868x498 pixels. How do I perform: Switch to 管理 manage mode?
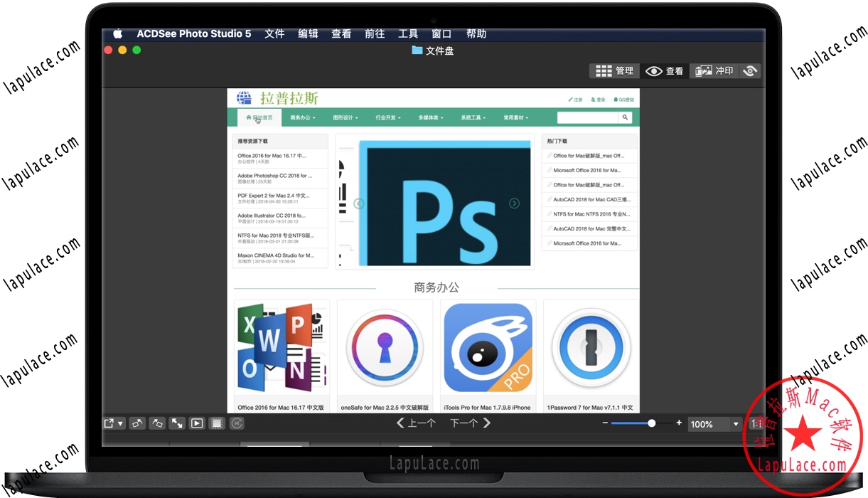(x=615, y=71)
